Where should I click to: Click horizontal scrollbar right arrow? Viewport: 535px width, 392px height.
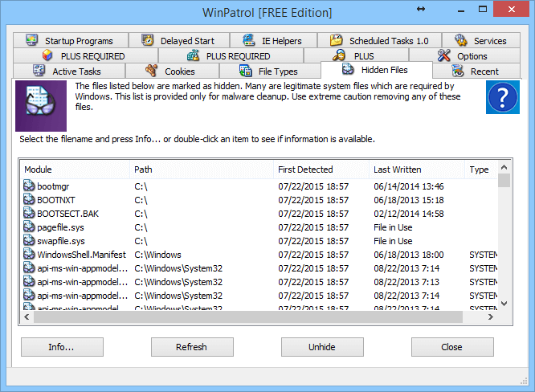coord(491,317)
